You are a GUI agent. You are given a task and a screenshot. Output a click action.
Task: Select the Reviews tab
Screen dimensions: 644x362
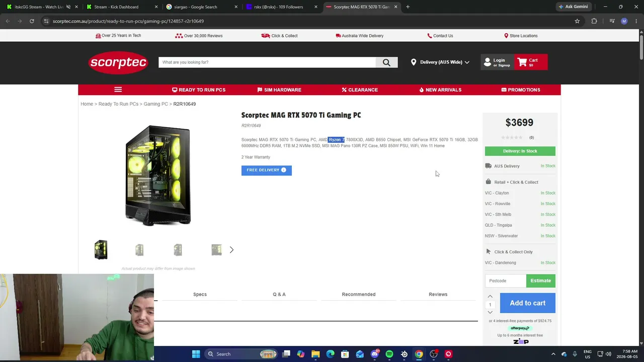coord(438,294)
